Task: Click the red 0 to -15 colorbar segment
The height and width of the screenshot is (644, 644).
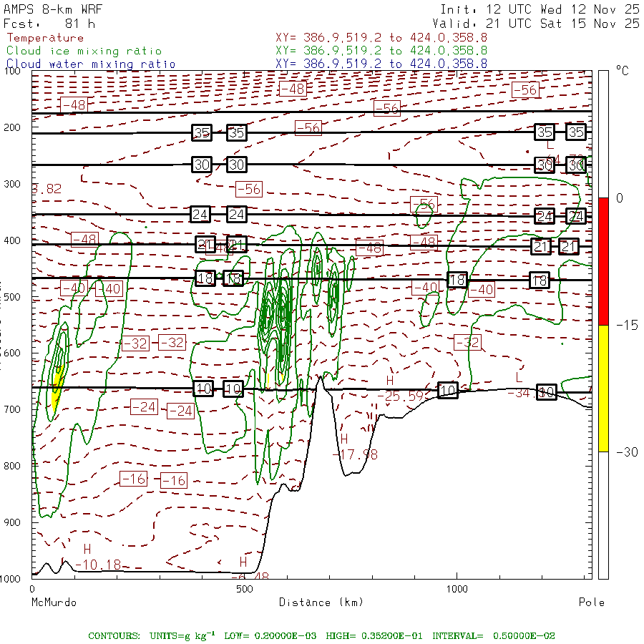Action: 603,261
